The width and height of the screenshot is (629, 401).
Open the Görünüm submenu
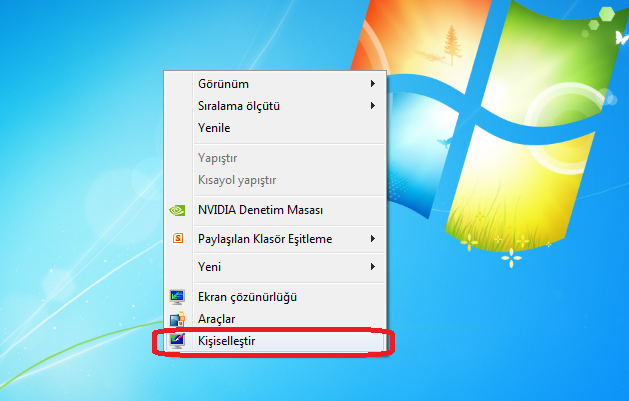[x=275, y=84]
